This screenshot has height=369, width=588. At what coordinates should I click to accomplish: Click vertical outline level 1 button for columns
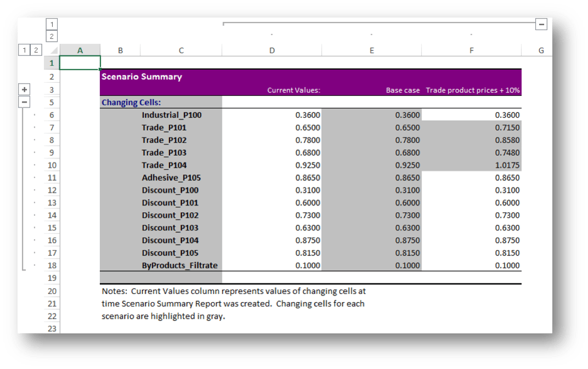pyautogui.click(x=51, y=24)
